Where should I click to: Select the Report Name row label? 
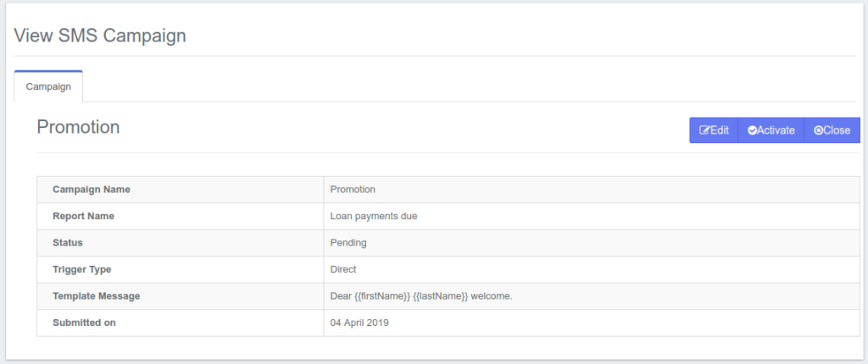click(83, 216)
